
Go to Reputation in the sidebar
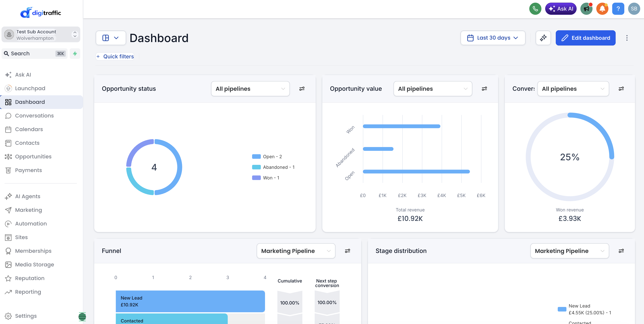(x=41, y=278)
